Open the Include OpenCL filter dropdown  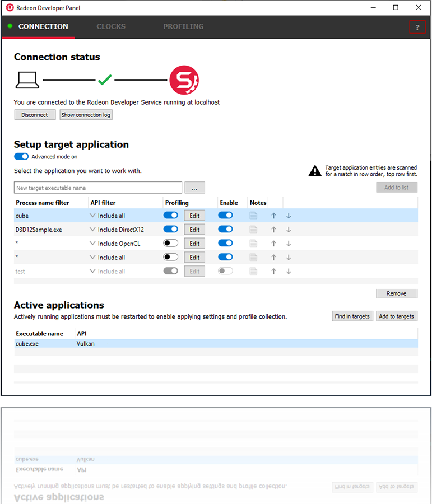tap(92, 244)
